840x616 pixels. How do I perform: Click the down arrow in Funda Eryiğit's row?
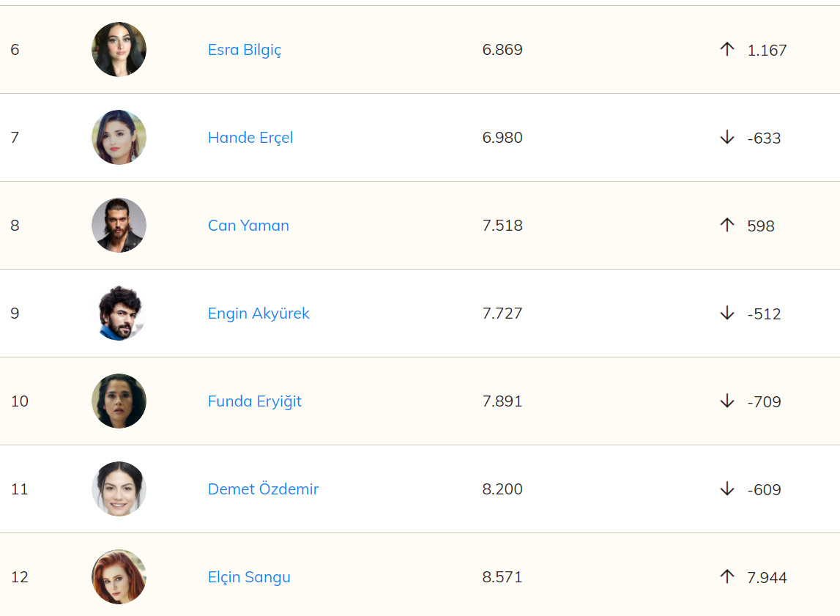[726, 401]
